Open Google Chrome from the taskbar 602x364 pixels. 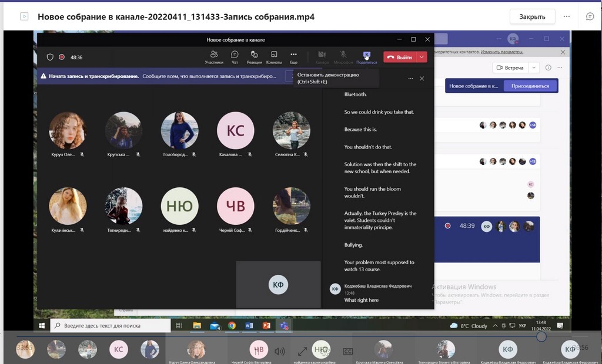(232, 325)
